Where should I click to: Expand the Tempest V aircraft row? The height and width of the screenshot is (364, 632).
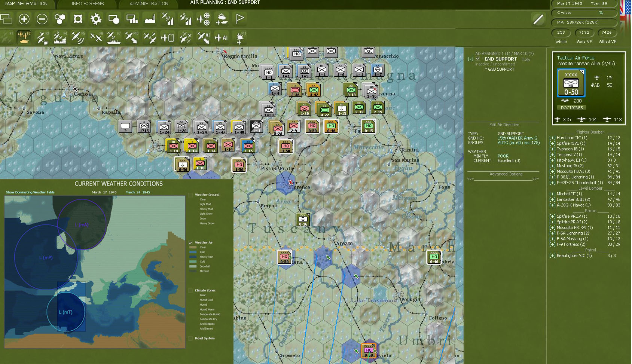coord(552,155)
